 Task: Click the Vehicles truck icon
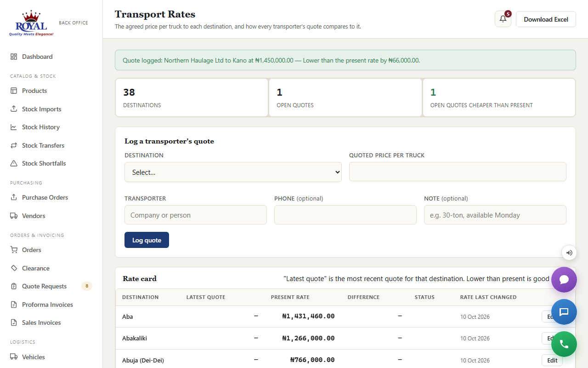click(x=14, y=357)
